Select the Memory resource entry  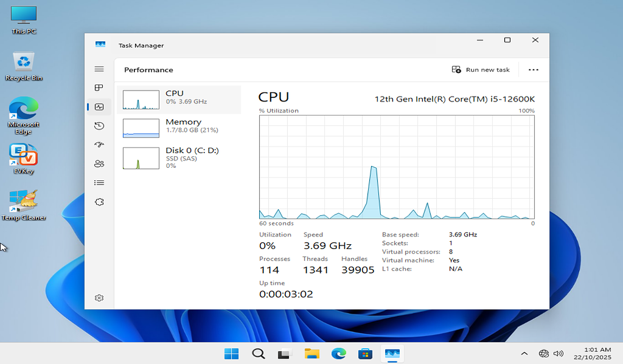[x=179, y=126]
